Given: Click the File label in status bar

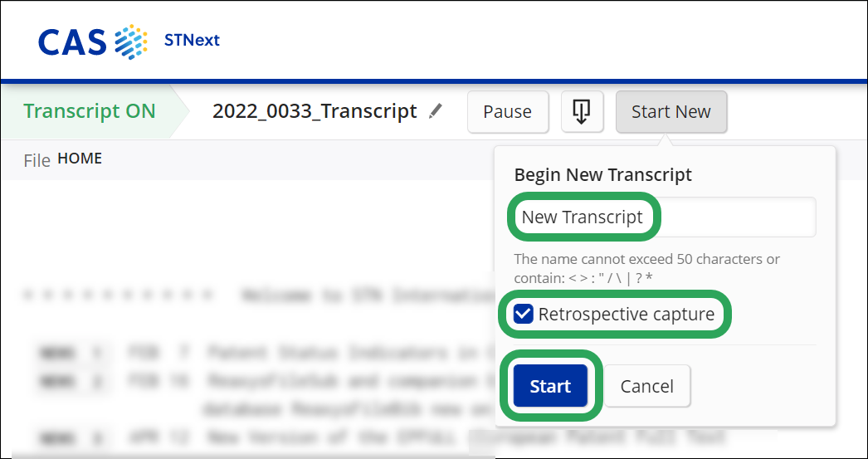Looking at the screenshot, I should click(37, 160).
